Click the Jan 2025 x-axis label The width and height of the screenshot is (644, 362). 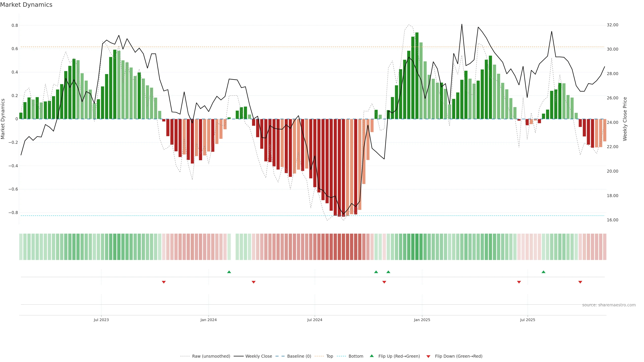(422, 320)
